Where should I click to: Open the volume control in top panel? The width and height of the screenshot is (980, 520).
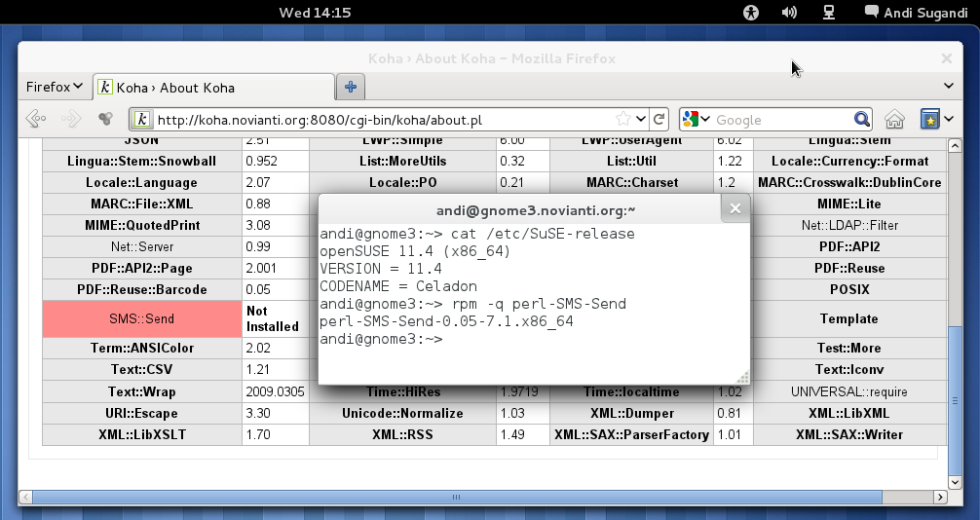click(789, 13)
